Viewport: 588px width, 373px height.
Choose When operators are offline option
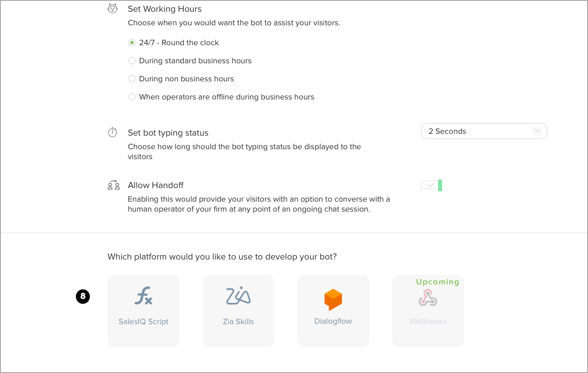132,97
